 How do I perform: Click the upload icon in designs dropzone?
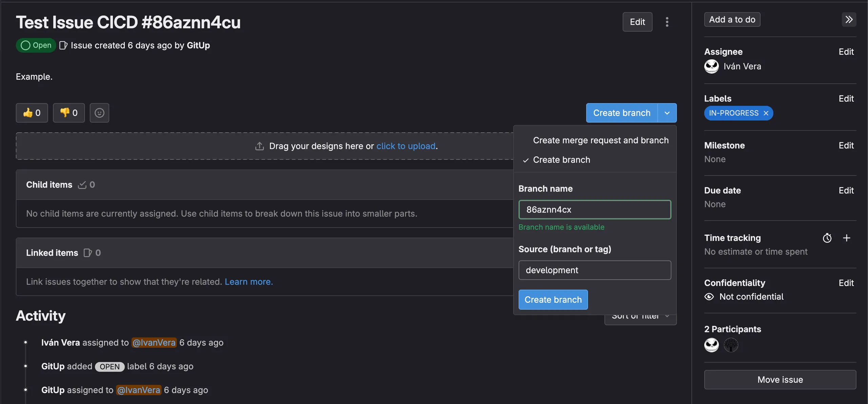click(259, 146)
